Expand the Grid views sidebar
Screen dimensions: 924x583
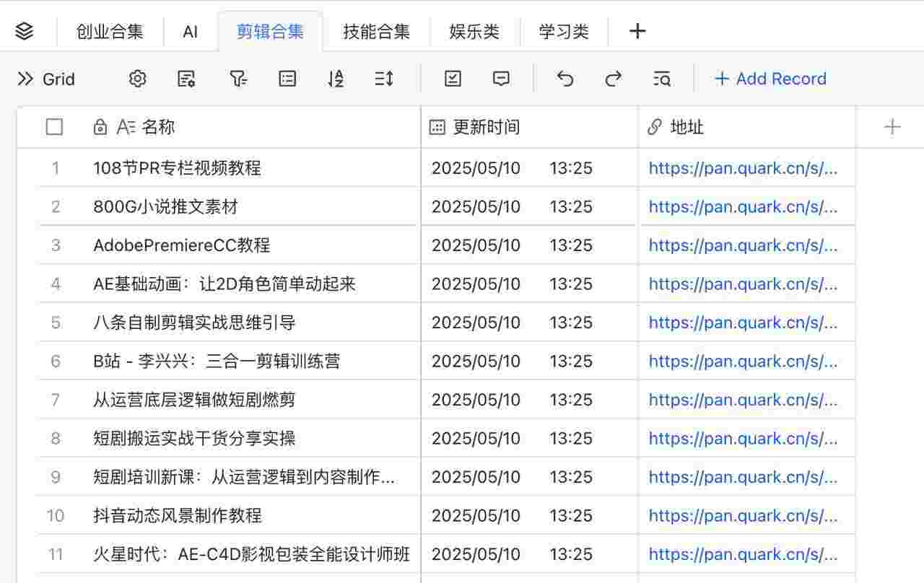[25, 79]
